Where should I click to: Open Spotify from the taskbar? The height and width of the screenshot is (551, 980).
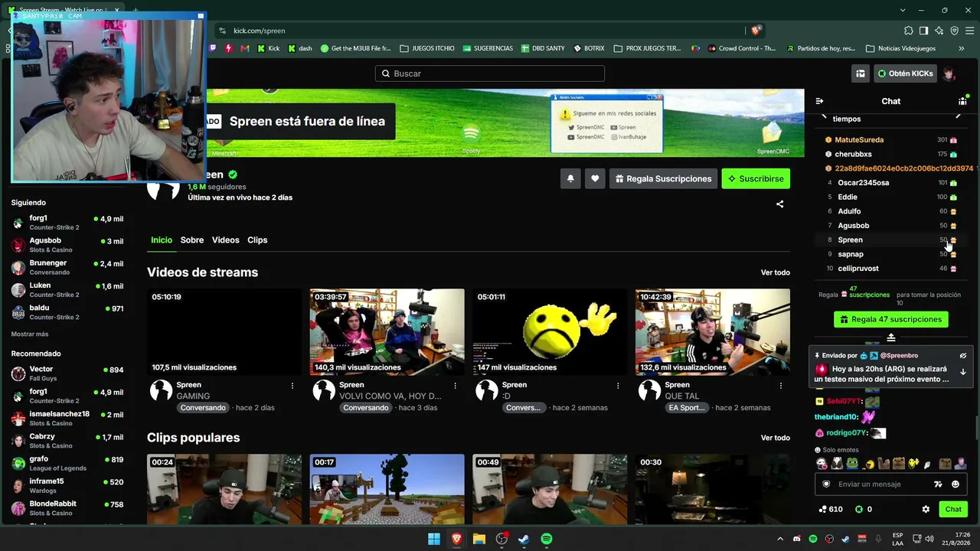[x=547, y=539]
